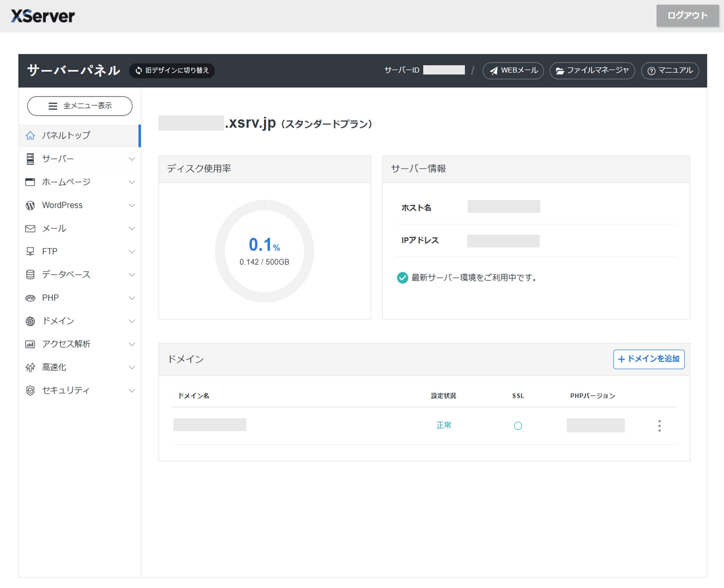Click the WordPress logo icon in sidebar
The height and width of the screenshot is (588, 724).
pyautogui.click(x=30, y=205)
